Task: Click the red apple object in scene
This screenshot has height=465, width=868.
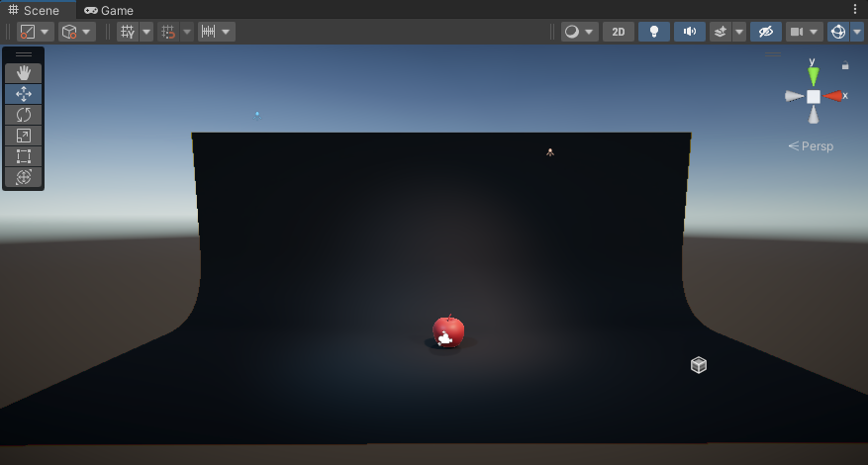Action: coord(448,329)
